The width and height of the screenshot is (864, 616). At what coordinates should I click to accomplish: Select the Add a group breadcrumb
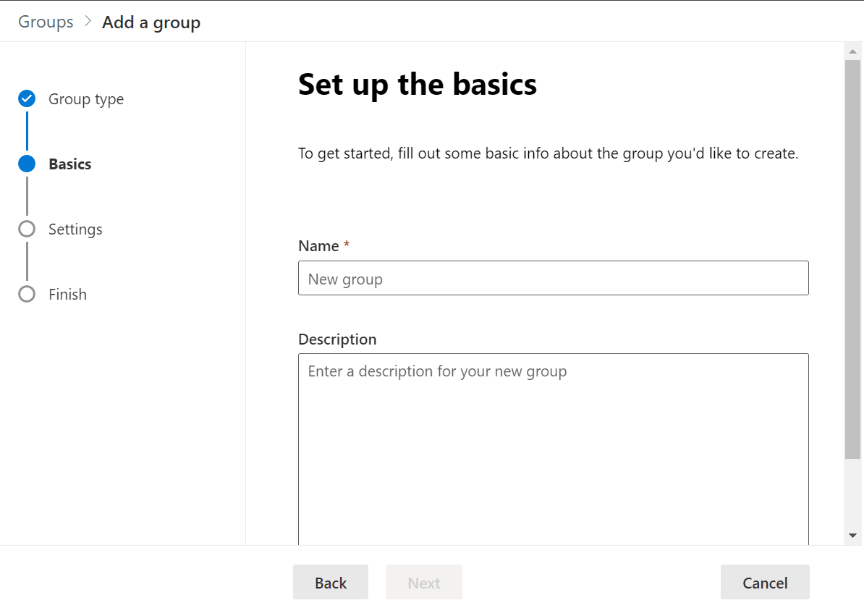pos(151,22)
